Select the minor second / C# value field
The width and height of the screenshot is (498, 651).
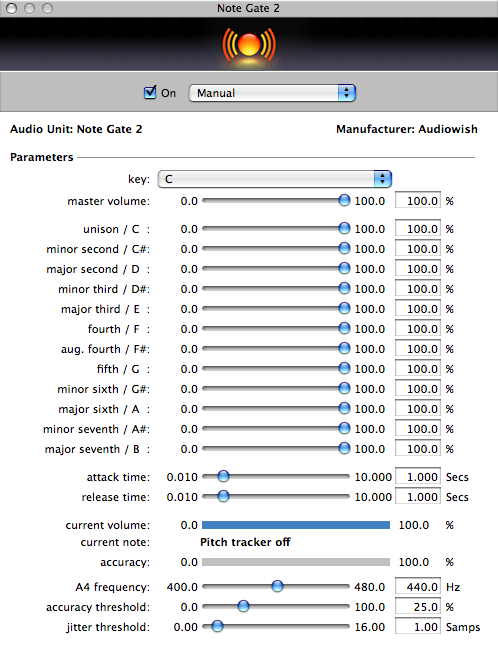tap(417, 249)
